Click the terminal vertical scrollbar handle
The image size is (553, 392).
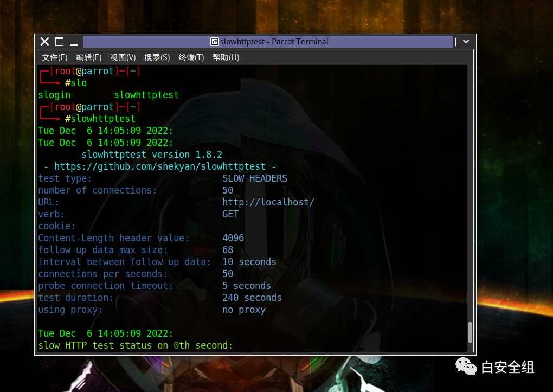(470, 332)
